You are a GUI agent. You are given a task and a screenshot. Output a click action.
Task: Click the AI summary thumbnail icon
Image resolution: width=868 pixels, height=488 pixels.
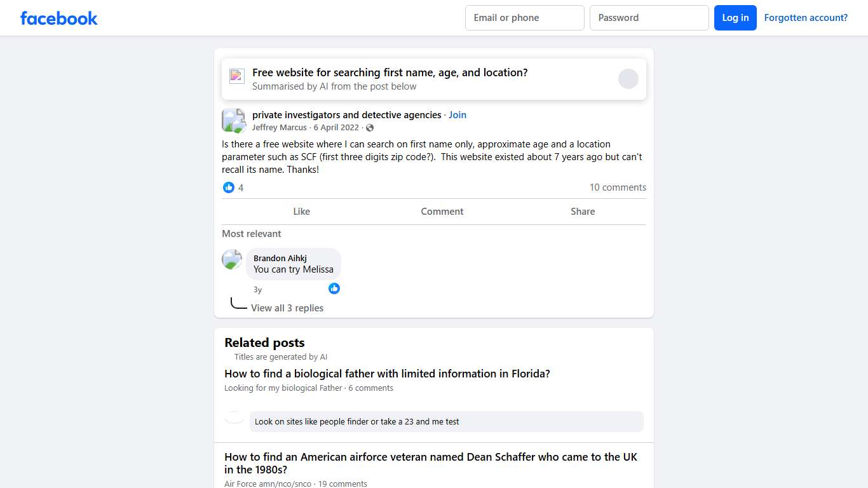click(x=237, y=76)
